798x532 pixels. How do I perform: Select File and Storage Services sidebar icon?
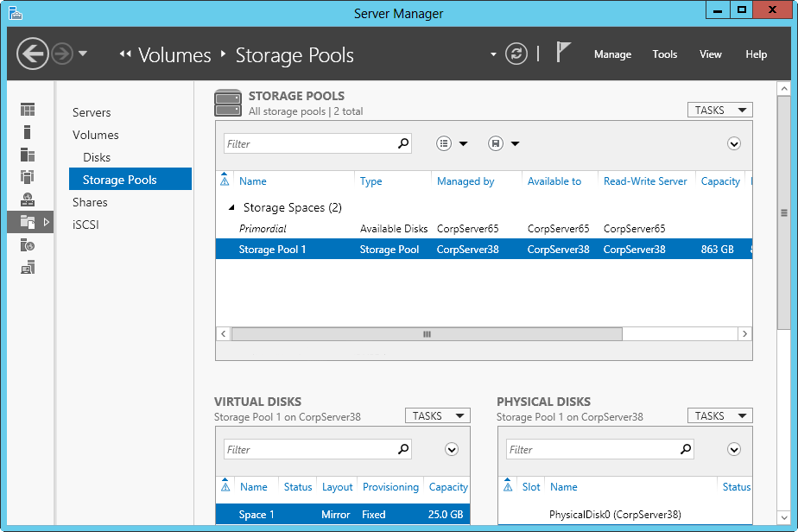[30, 222]
